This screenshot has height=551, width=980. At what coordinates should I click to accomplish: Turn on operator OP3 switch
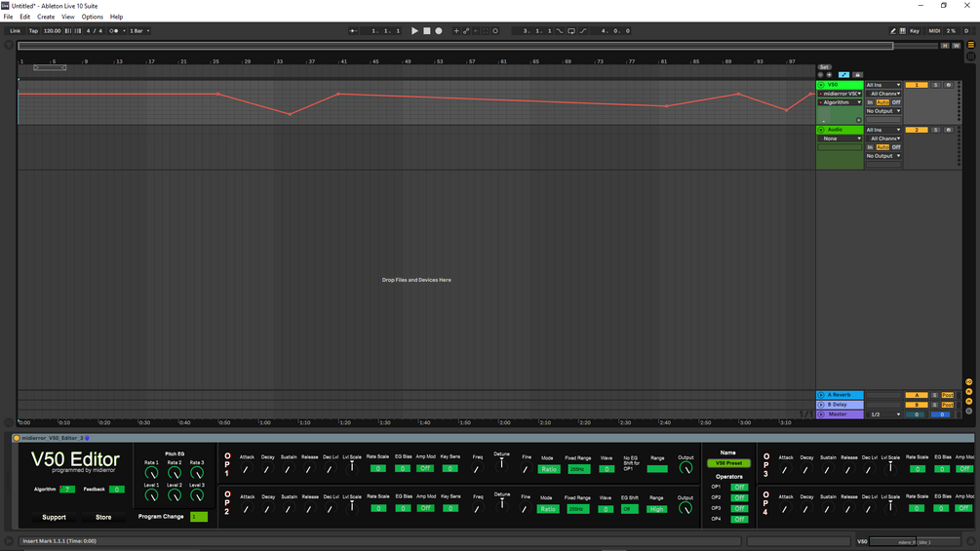tap(739, 508)
